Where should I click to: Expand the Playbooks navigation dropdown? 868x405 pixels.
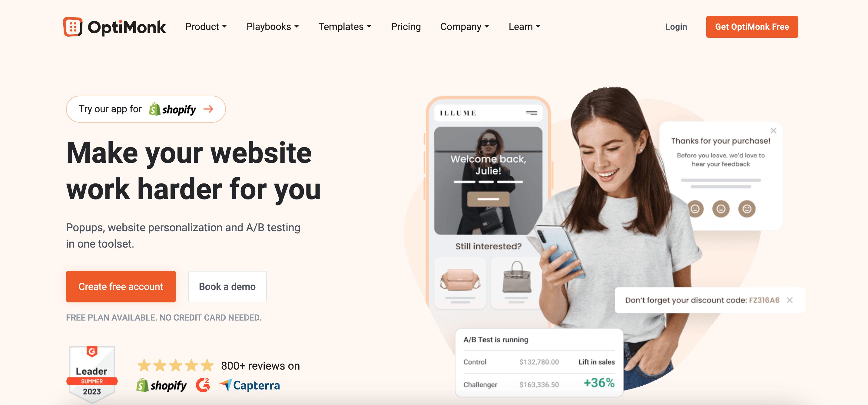(x=272, y=26)
